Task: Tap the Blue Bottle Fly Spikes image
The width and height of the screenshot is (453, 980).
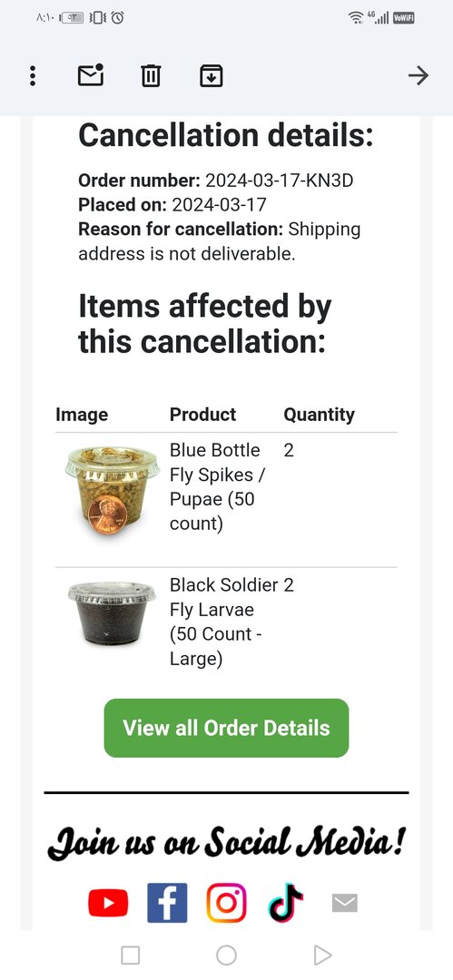Action: (112, 490)
